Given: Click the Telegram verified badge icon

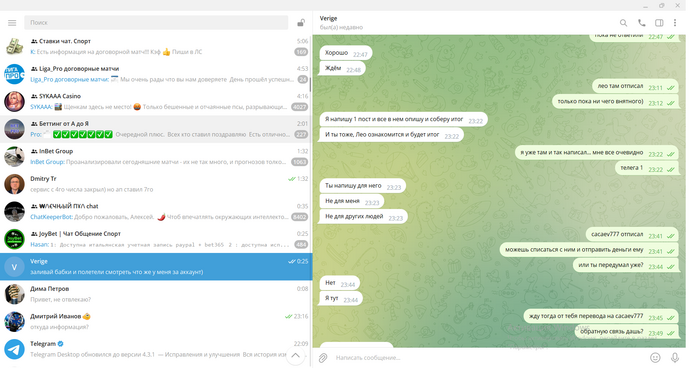Looking at the screenshot, I should tap(61, 344).
